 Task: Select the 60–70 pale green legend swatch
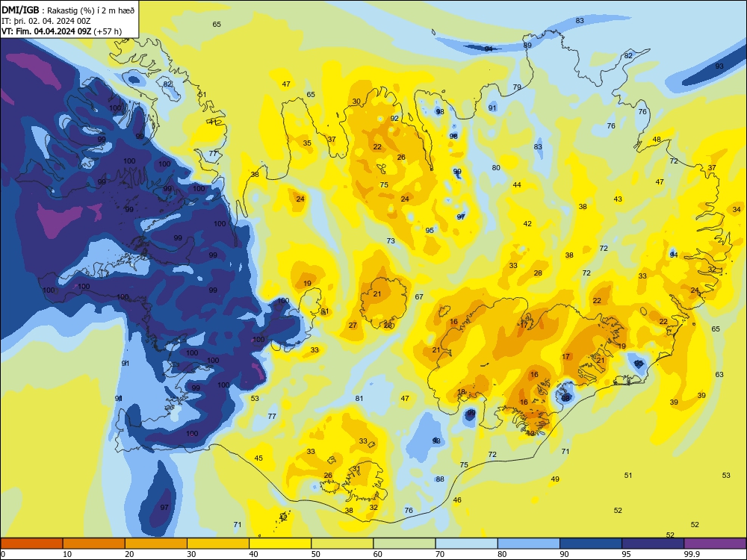404,544
